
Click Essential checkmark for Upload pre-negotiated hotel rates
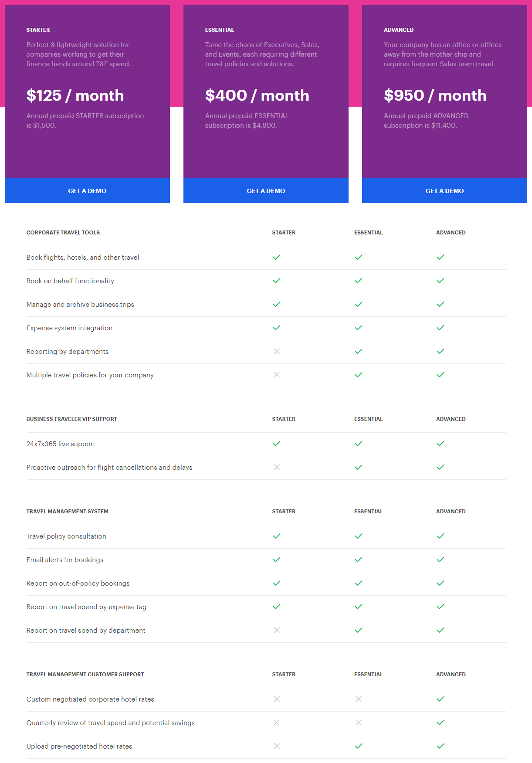pyautogui.click(x=359, y=746)
